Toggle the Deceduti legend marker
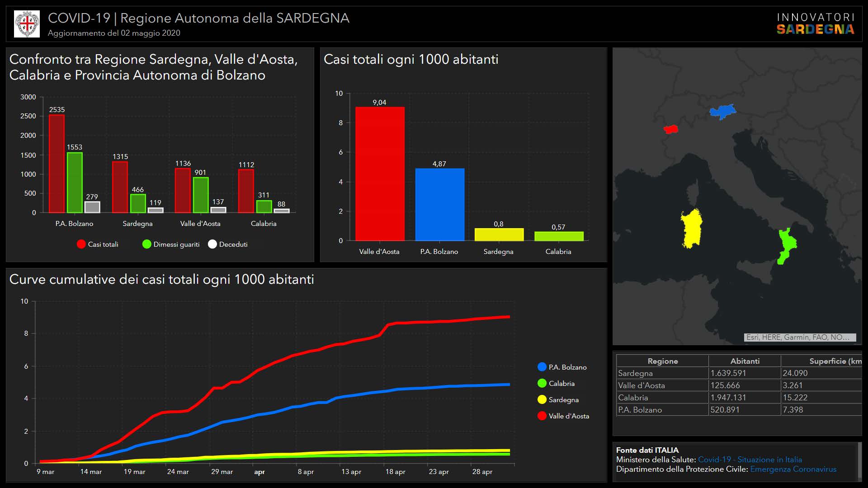Image resolution: width=868 pixels, height=488 pixels. coord(212,244)
